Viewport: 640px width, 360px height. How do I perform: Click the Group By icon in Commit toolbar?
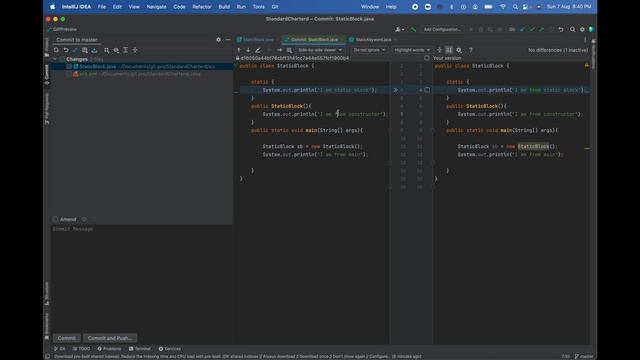[107, 50]
